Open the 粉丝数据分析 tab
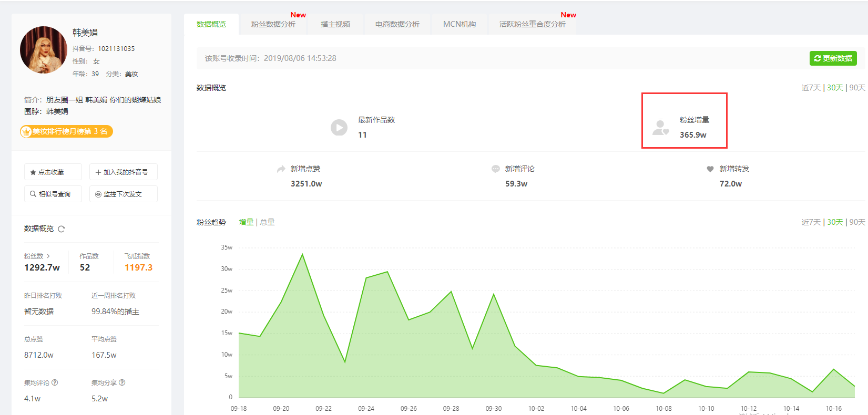 (x=273, y=24)
